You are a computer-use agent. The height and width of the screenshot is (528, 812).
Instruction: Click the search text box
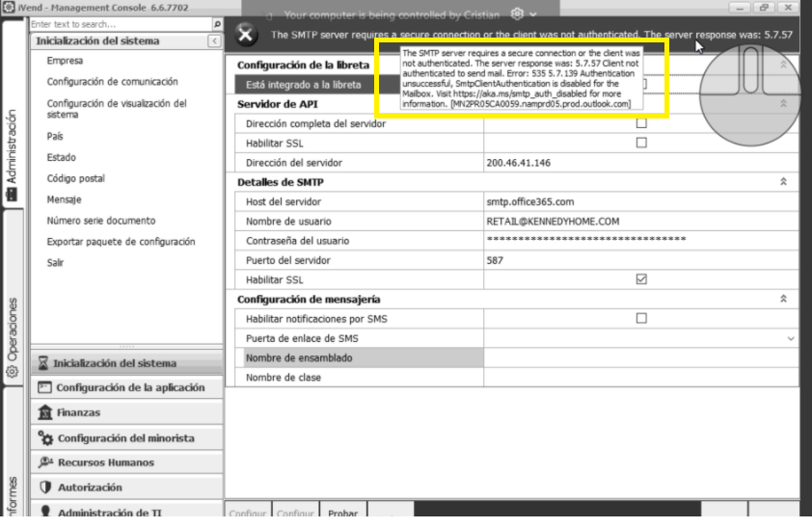(x=121, y=24)
